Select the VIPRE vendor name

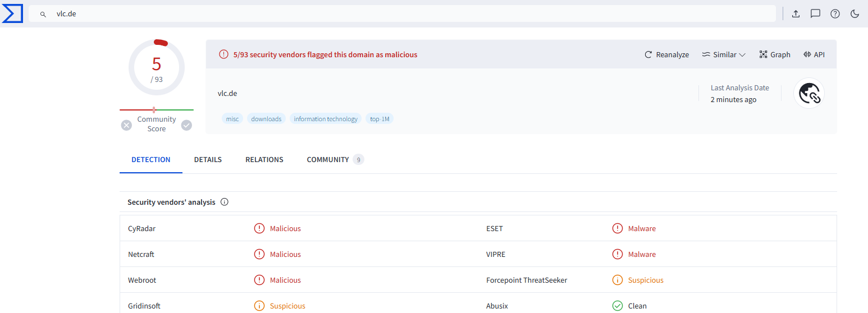(496, 254)
